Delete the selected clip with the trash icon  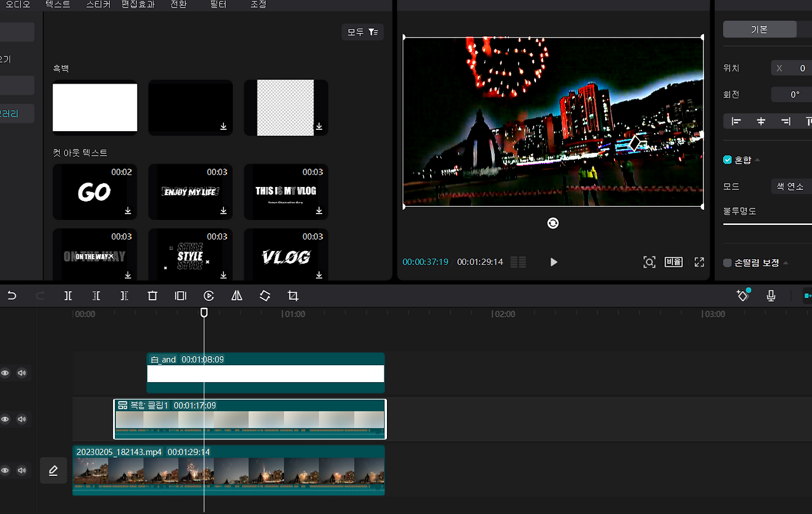[x=152, y=295]
